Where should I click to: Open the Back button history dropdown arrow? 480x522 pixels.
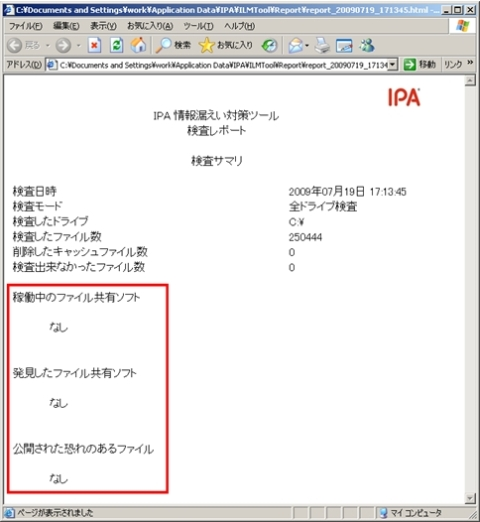(x=48, y=45)
